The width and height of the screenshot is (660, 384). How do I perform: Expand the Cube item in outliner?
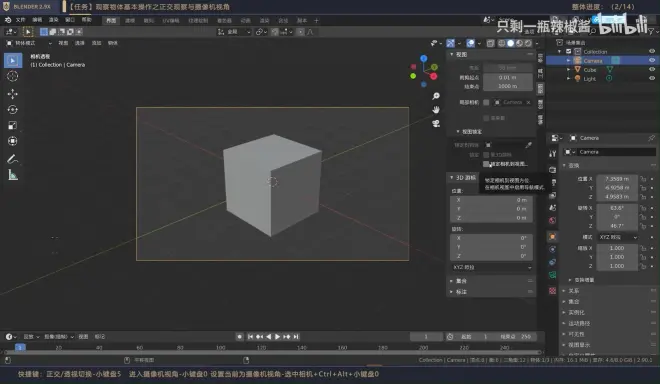click(569, 69)
